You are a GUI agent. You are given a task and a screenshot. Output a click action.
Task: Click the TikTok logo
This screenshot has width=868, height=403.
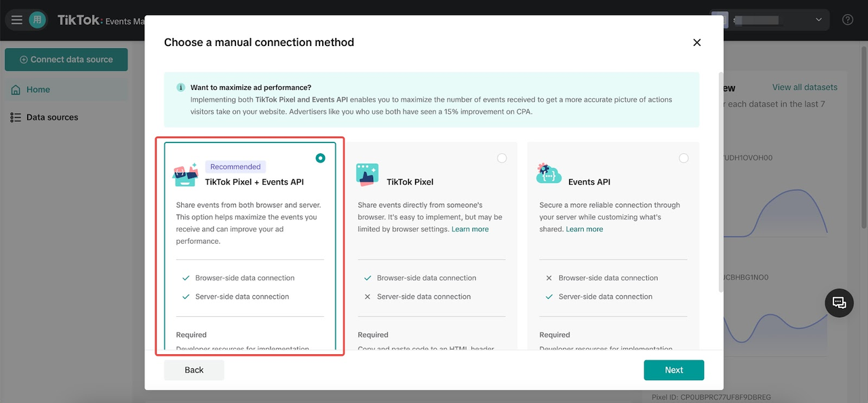[77, 19]
